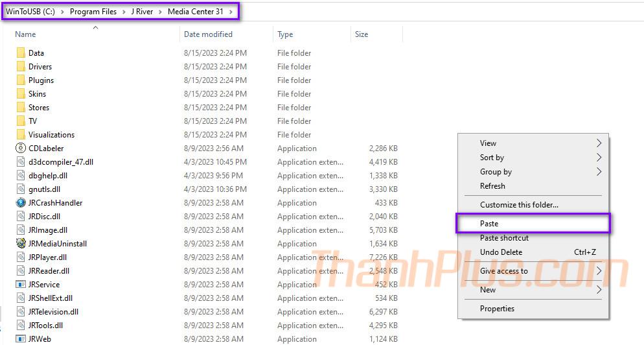This screenshot has height=345, width=644.
Task: Select the JRMediaUninstall application icon
Action: [21, 244]
